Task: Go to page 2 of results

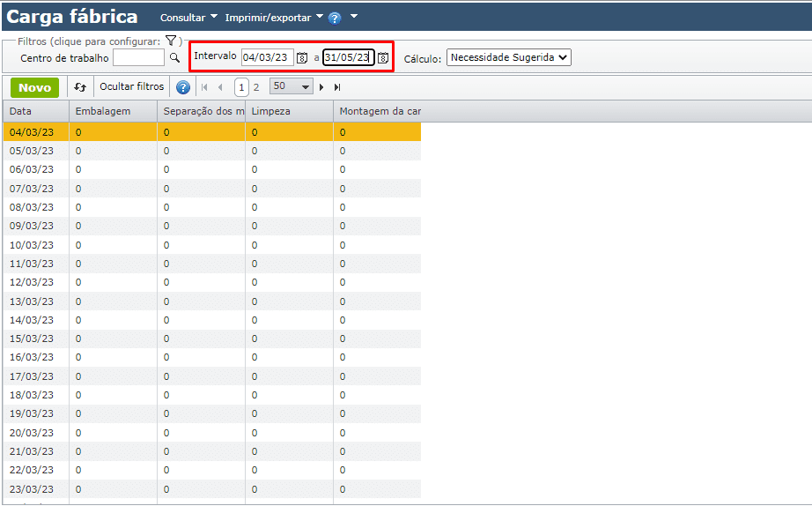Action: 256,87
